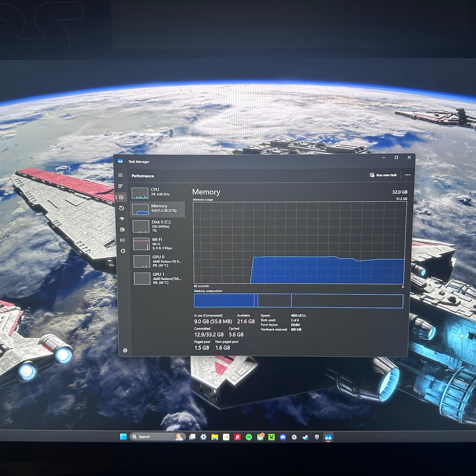Click the 60 seconds graph axis label
This screenshot has width=476, height=476.
pyautogui.click(x=201, y=286)
